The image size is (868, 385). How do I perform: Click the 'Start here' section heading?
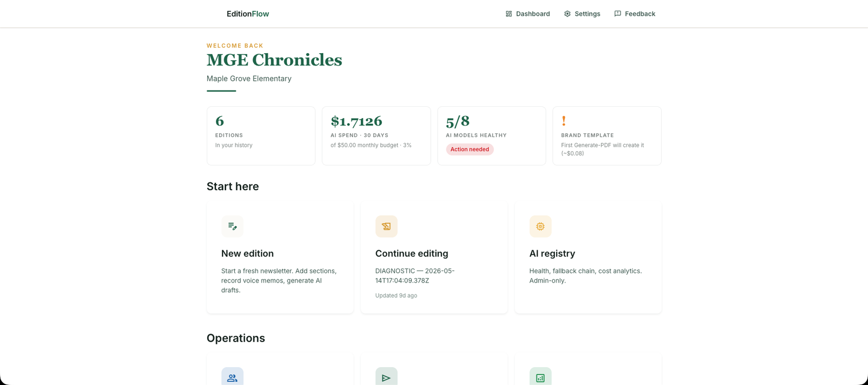pos(233,187)
